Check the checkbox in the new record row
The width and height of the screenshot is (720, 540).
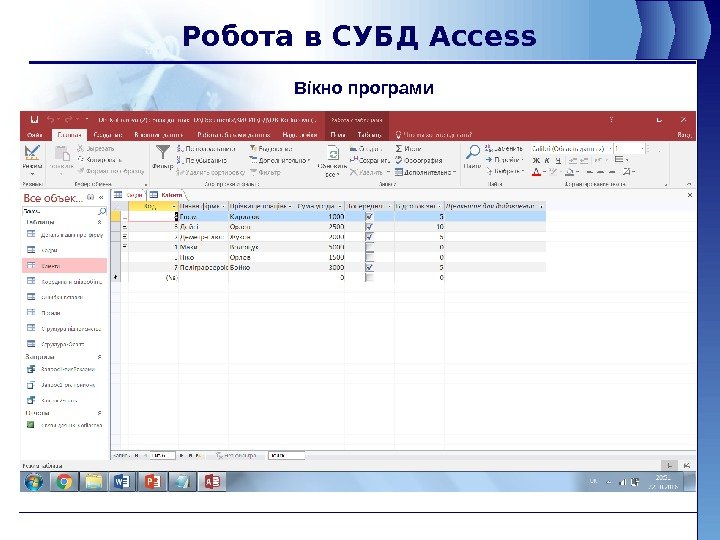(x=369, y=277)
